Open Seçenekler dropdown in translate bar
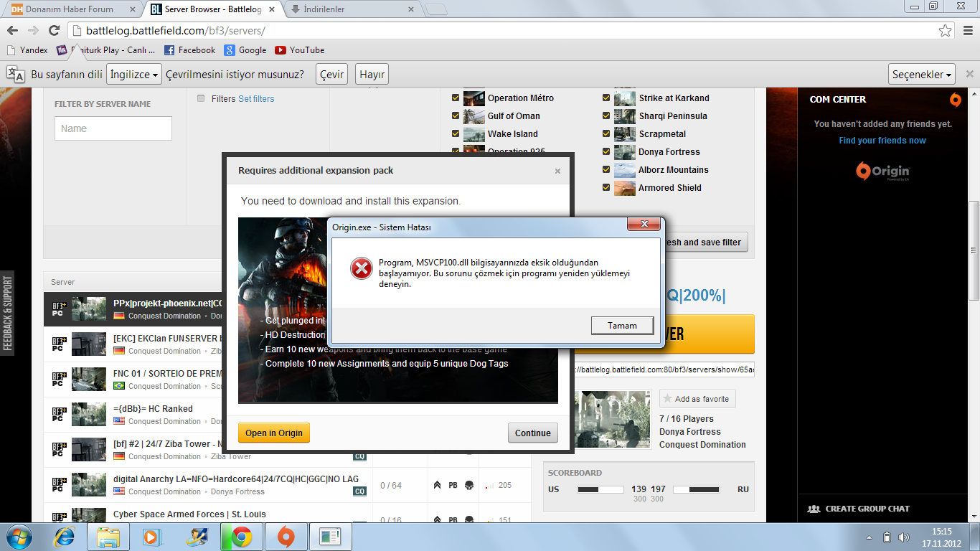 pos(922,75)
